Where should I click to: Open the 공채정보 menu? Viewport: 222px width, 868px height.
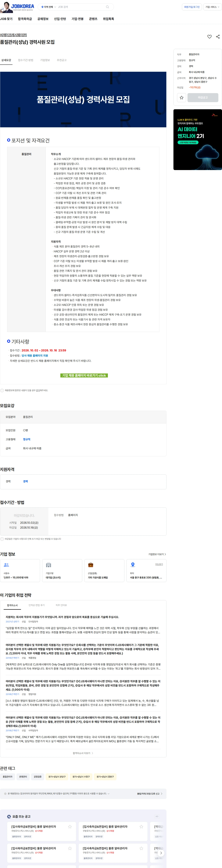[x=43, y=19]
